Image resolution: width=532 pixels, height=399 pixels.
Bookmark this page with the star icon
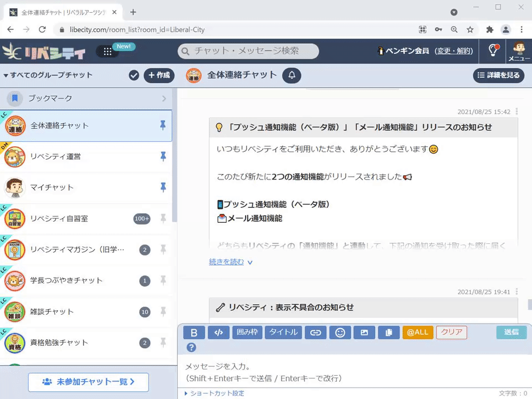click(x=470, y=29)
